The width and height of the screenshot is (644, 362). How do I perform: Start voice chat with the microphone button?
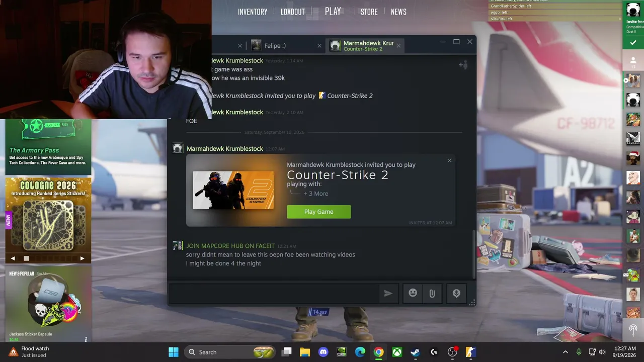[456, 294]
